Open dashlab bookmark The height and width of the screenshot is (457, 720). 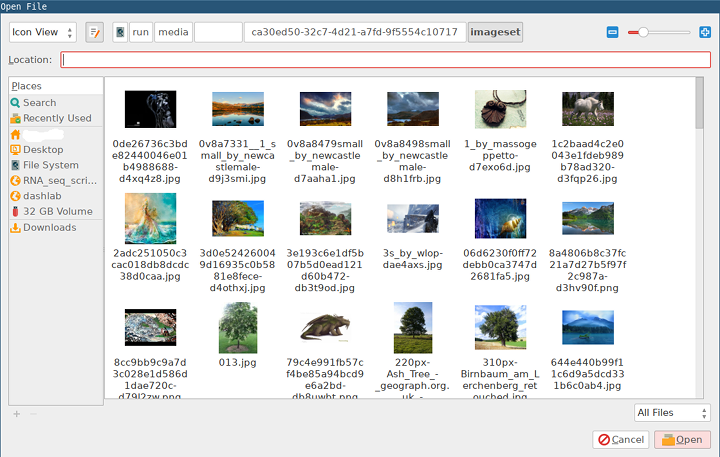click(x=56, y=196)
